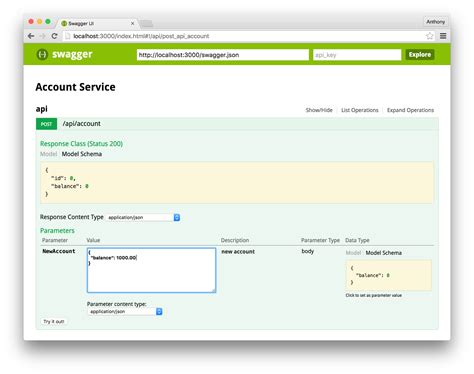
Task: Click the browser forward arrow
Action: (42, 36)
